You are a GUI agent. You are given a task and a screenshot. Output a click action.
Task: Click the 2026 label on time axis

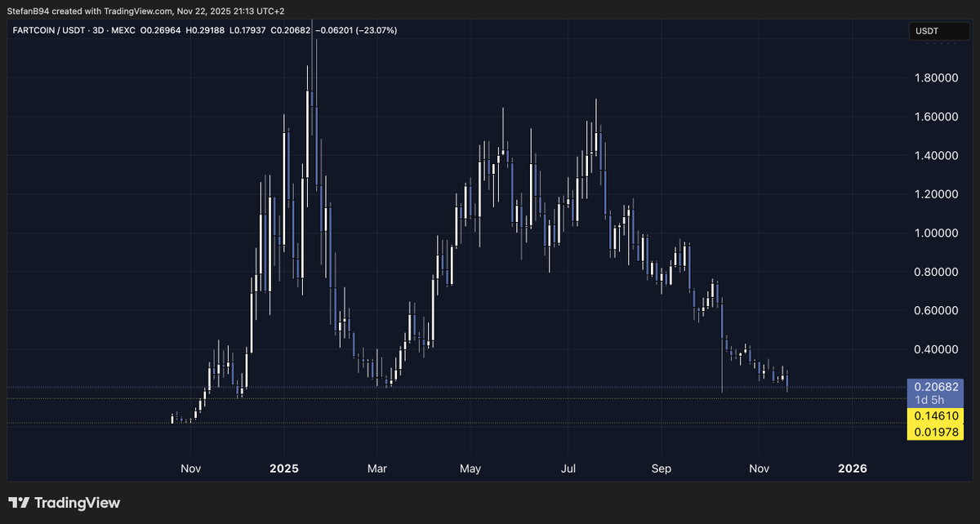tap(853, 469)
